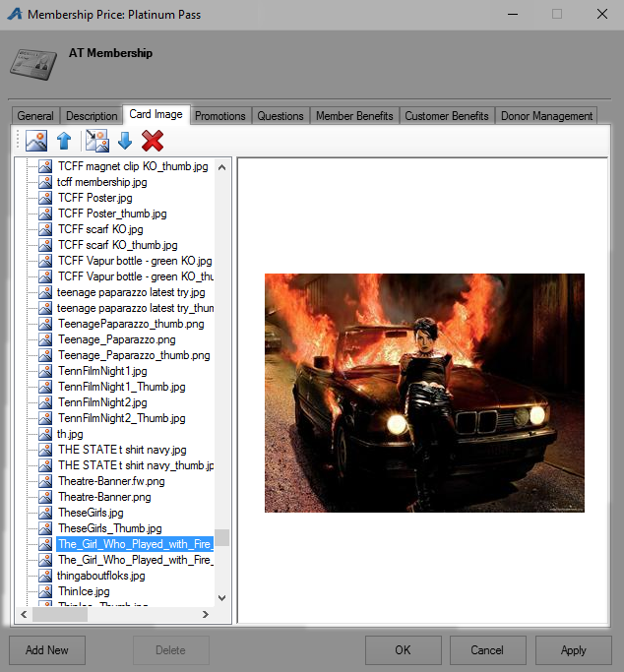Click the red X delete icon
The width and height of the screenshot is (624, 672).
(153, 141)
